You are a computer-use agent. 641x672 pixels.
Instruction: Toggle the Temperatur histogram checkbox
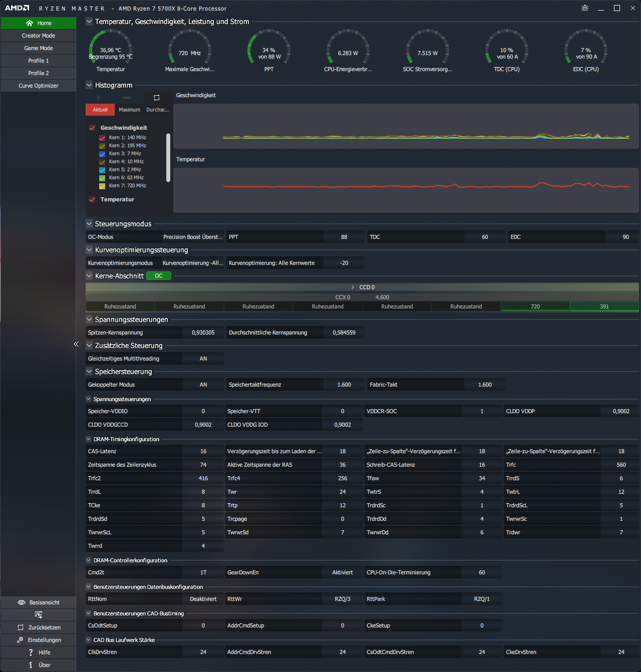92,199
